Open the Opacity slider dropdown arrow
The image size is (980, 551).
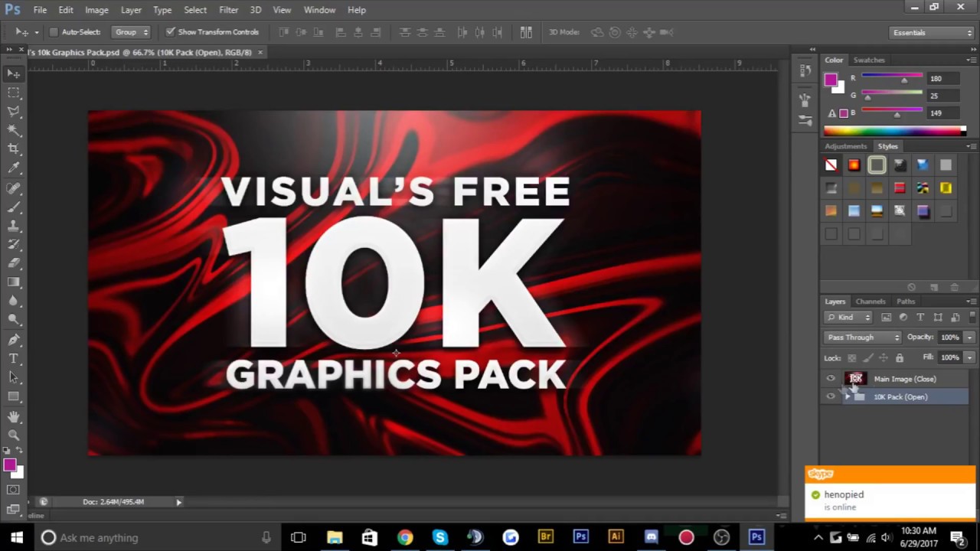point(969,337)
